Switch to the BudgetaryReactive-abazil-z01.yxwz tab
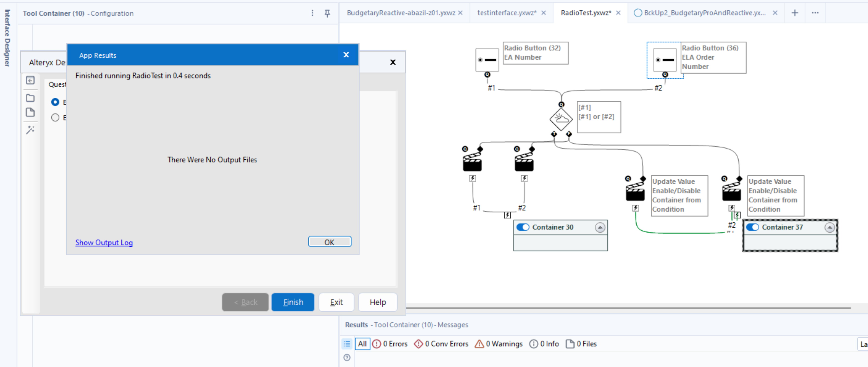Image resolution: width=868 pixels, height=367 pixels. [401, 13]
